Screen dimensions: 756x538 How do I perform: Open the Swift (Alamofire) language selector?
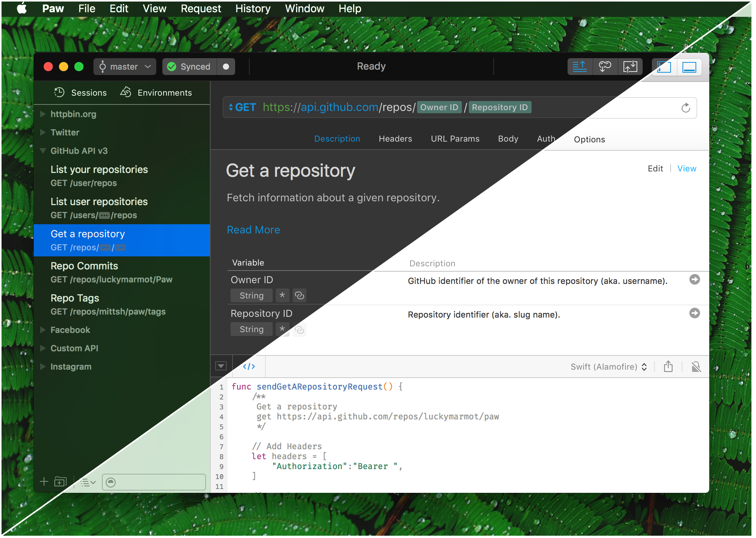[608, 367]
